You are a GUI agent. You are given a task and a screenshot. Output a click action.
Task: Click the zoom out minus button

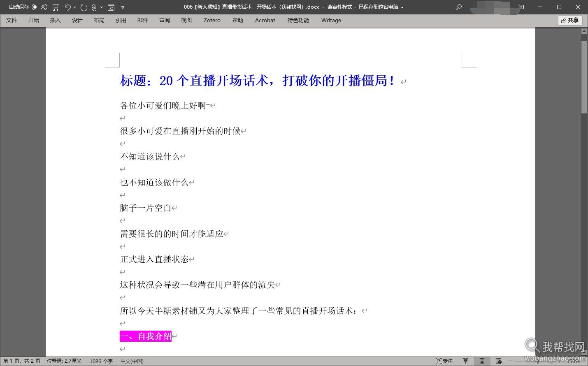tap(511, 361)
